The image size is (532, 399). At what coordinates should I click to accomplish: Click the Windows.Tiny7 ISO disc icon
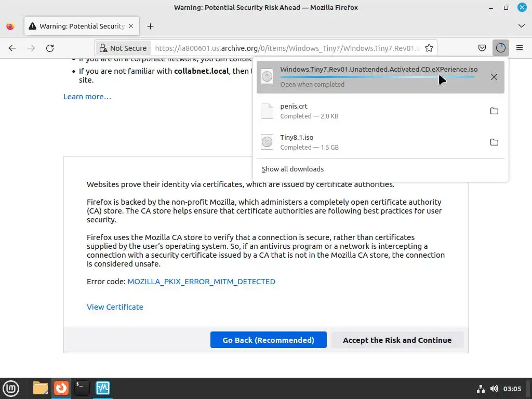tap(267, 77)
